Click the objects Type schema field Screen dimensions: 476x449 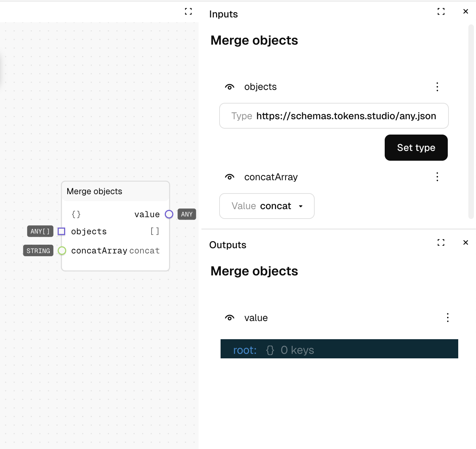(x=334, y=116)
